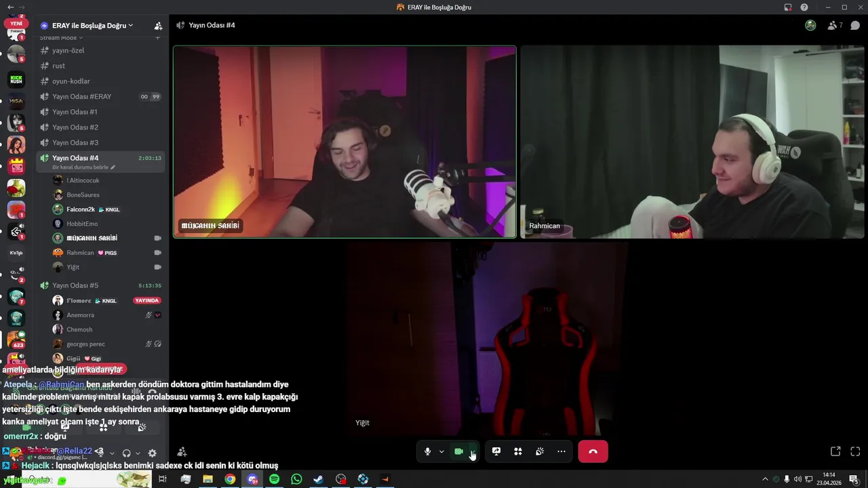Open Google Chrome from the taskbar

230,479
